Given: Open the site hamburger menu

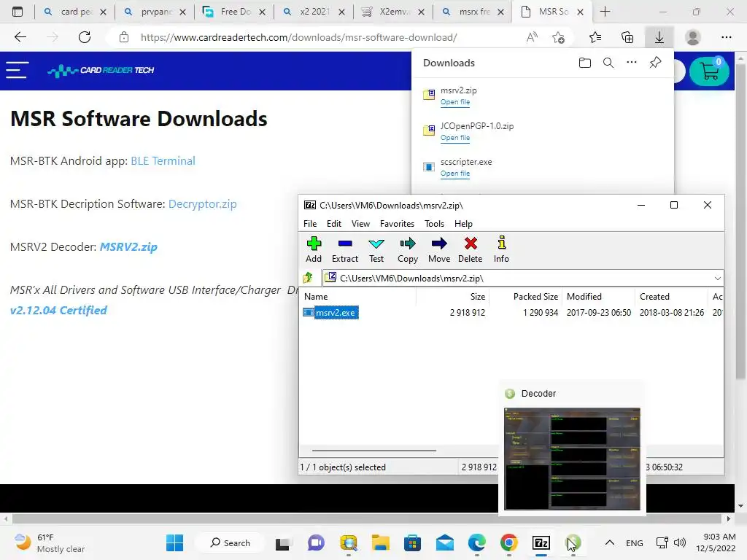Looking at the screenshot, I should (x=18, y=70).
